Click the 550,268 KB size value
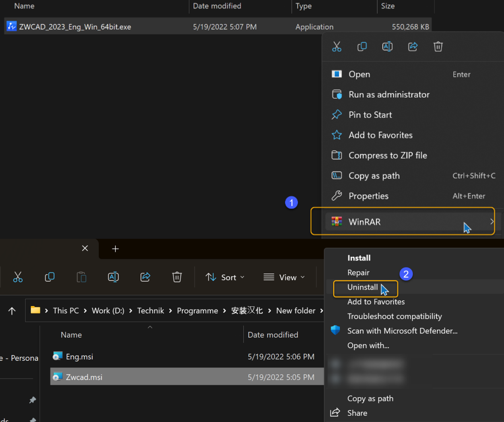This screenshot has width=504, height=422. [411, 27]
